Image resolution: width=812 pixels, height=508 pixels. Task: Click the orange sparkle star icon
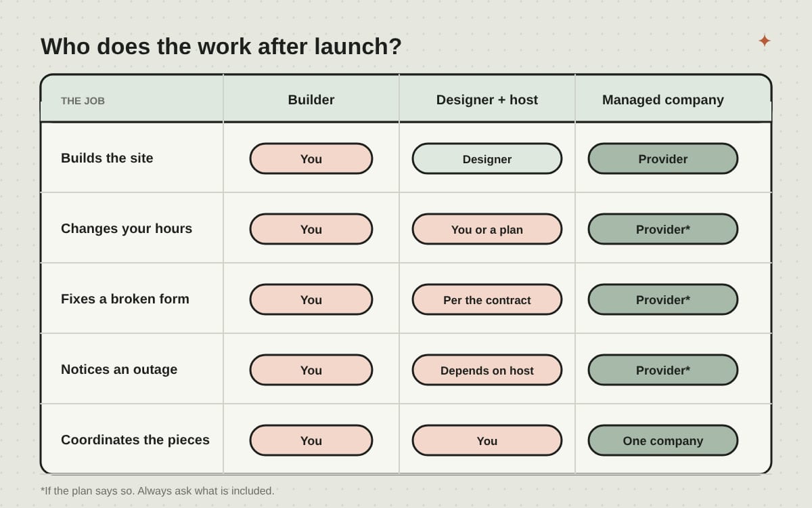pyautogui.click(x=765, y=41)
